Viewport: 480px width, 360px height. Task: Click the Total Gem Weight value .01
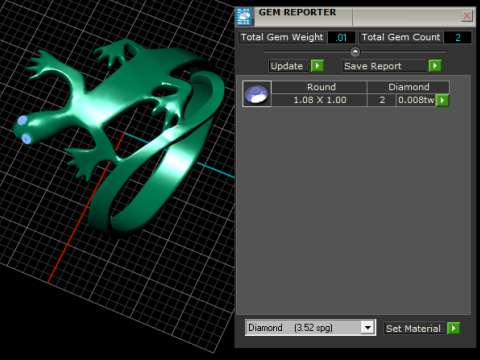click(x=341, y=37)
